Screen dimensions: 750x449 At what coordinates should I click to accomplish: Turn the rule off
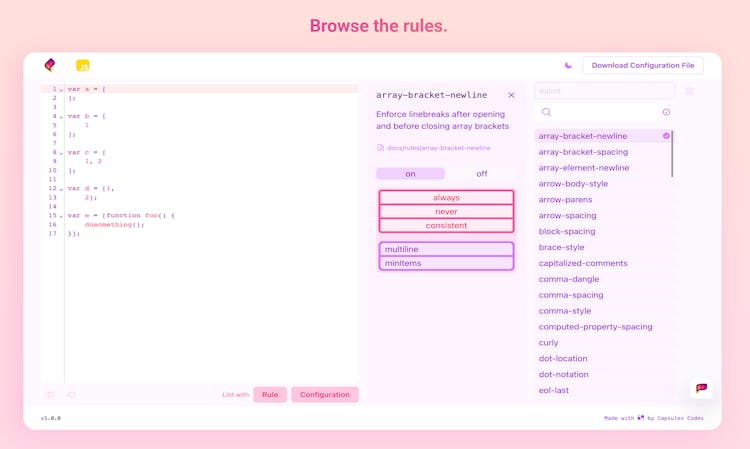(481, 174)
